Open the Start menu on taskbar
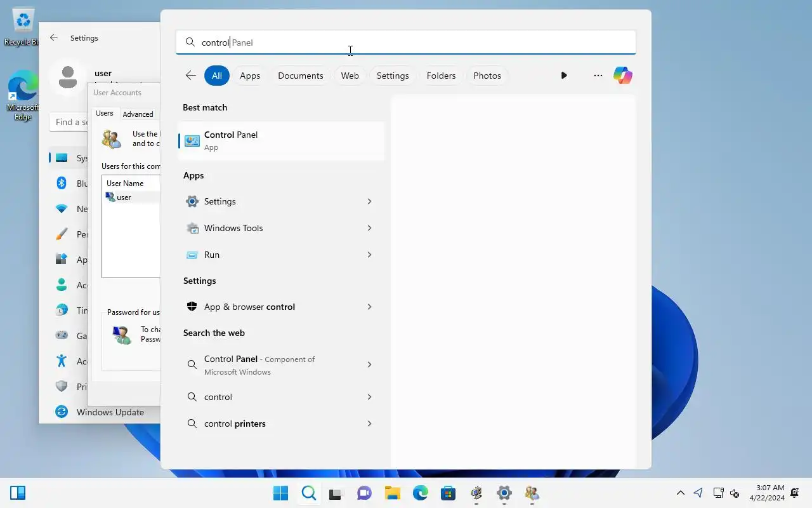This screenshot has width=812, height=508. (280, 493)
